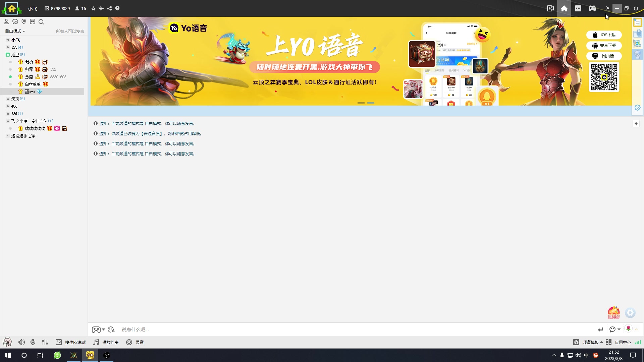Viewport: 644px width, 362px height.
Task: Open the video/live stream icon in title bar
Action: [550, 8]
